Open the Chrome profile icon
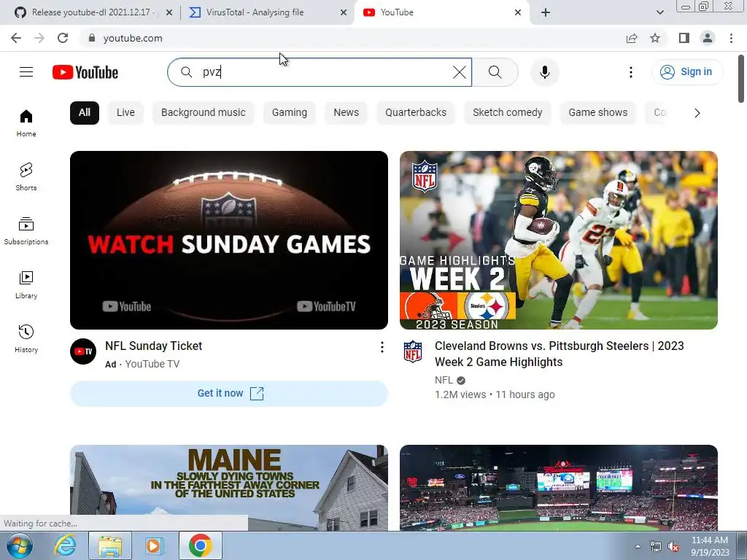 [708, 38]
